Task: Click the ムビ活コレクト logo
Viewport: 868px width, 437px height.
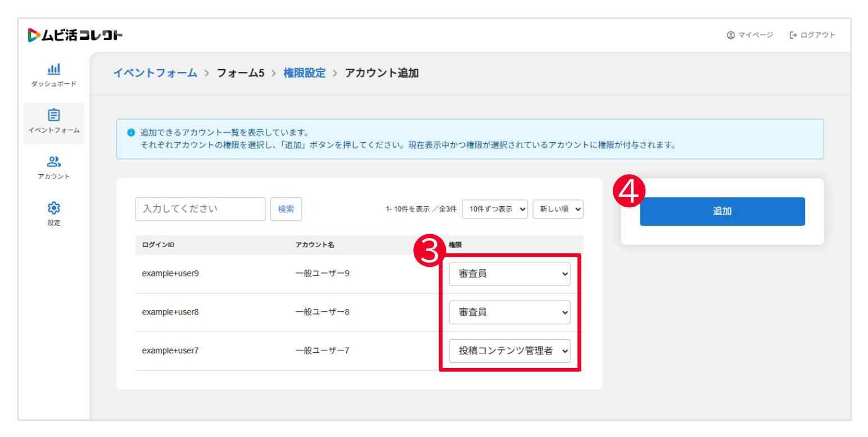Action: tap(75, 35)
